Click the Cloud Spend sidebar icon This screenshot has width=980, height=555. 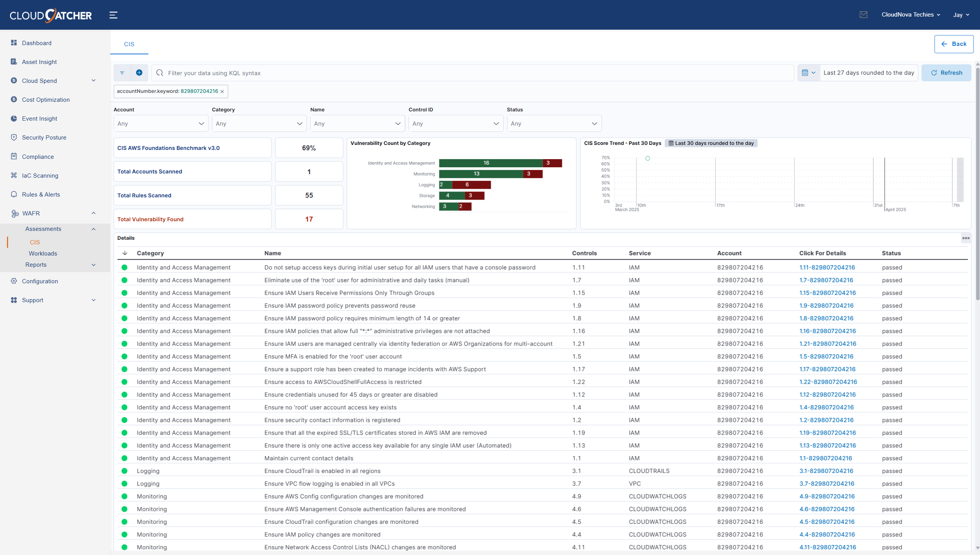tap(14, 81)
